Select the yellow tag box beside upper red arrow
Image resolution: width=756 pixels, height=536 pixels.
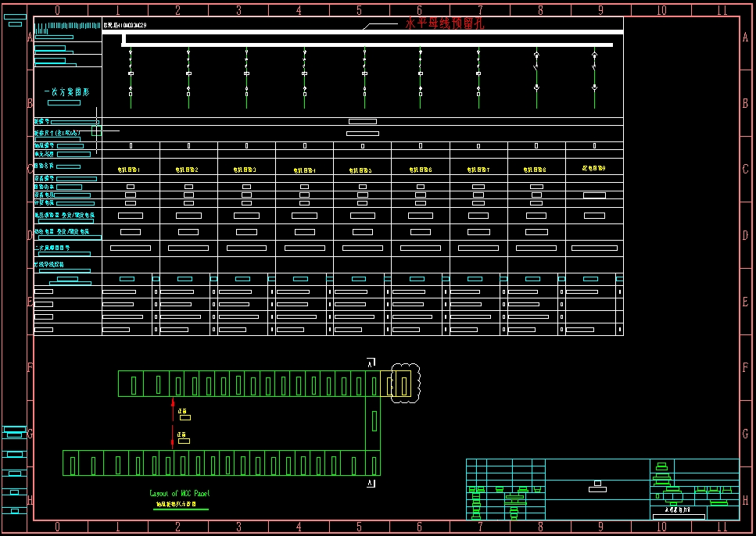tap(184, 417)
